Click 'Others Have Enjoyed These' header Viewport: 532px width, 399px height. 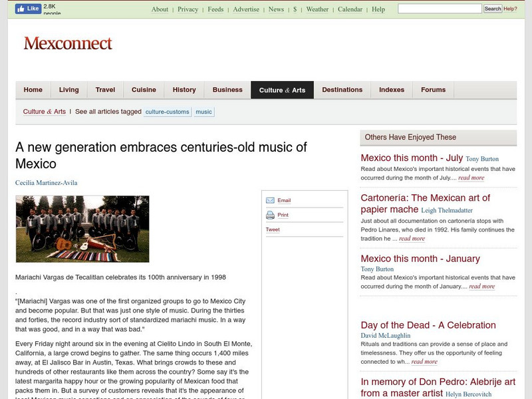tap(438, 138)
